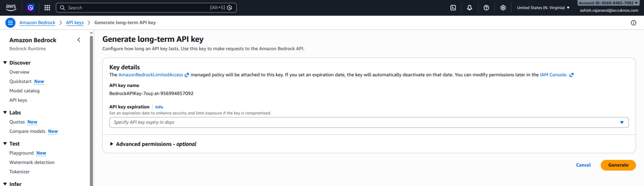
Task: Open the API key expiry days dropdown
Action: pos(369,122)
